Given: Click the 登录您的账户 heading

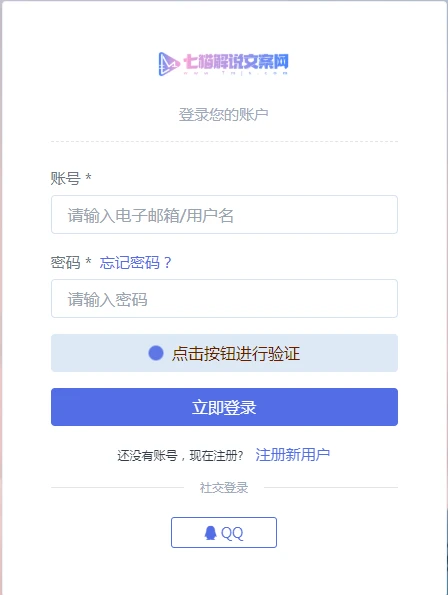Looking at the screenshot, I should click(223, 115).
